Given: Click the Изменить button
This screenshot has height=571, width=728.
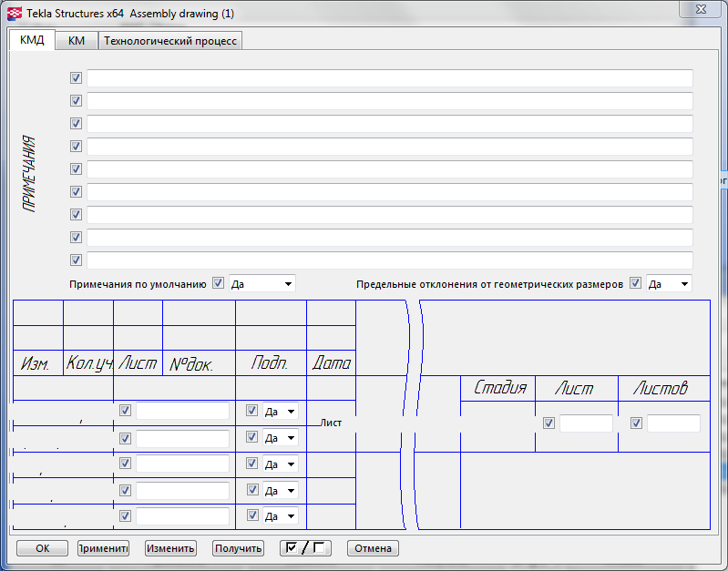Looking at the screenshot, I should point(170,548).
